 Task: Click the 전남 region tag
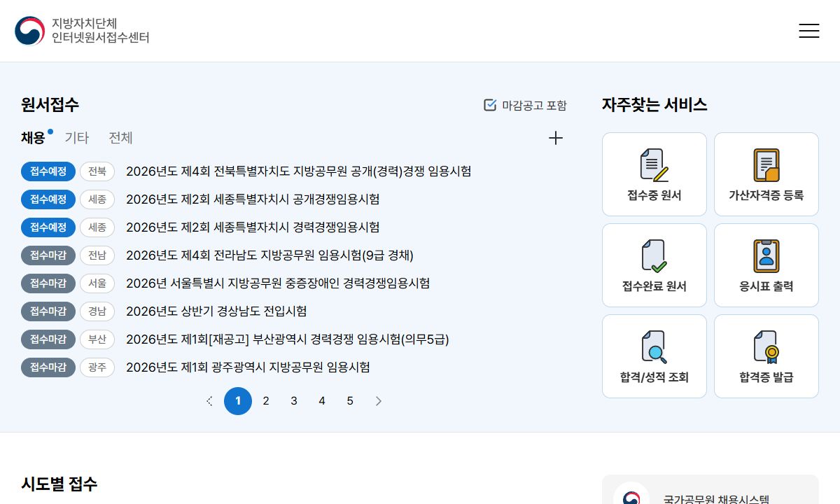97,255
